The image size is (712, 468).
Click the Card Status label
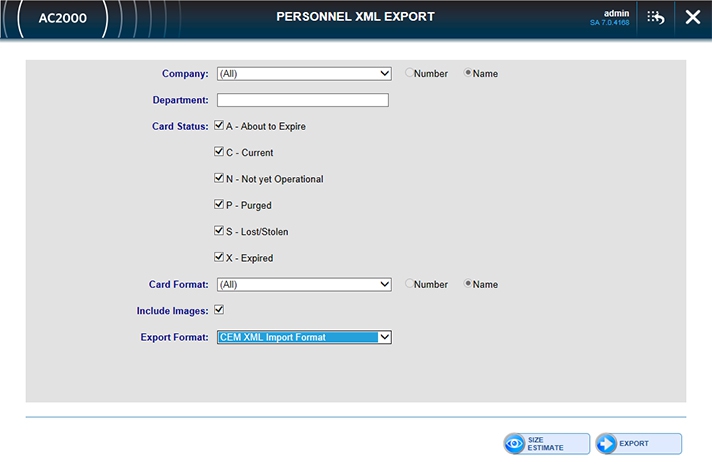click(x=180, y=126)
